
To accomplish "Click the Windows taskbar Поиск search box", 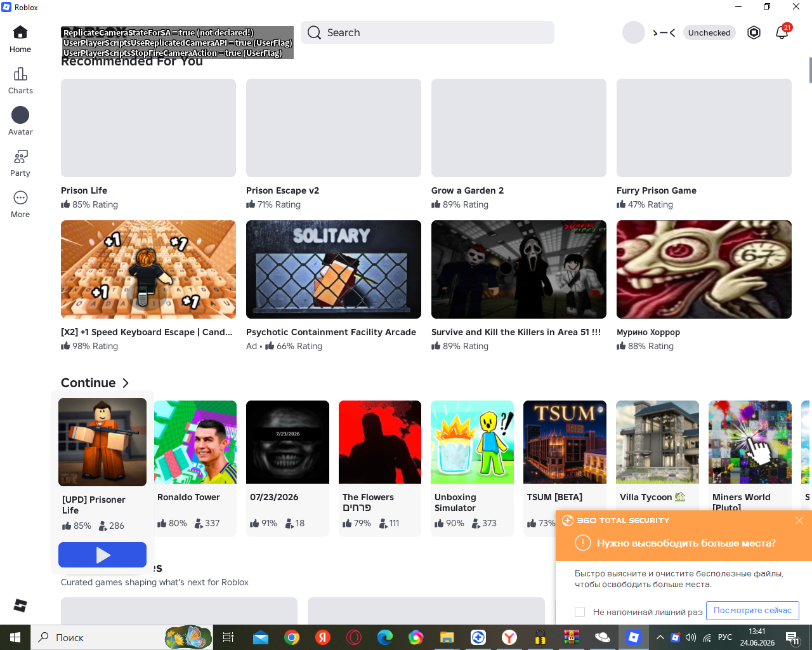I will [x=123, y=637].
